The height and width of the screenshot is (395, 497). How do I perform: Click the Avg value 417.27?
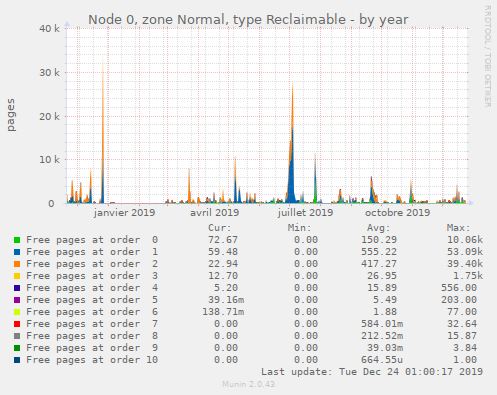pyautogui.click(x=379, y=264)
